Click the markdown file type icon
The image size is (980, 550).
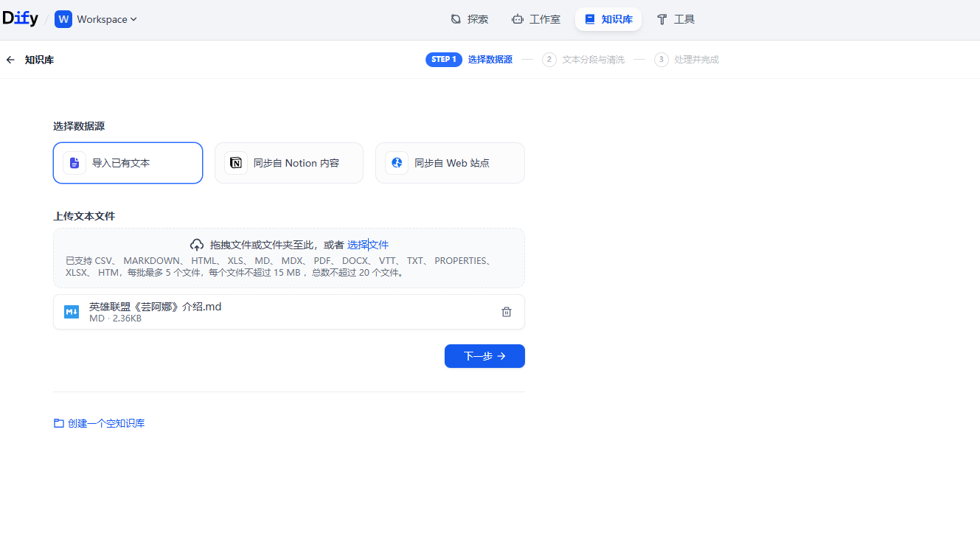pyautogui.click(x=72, y=312)
